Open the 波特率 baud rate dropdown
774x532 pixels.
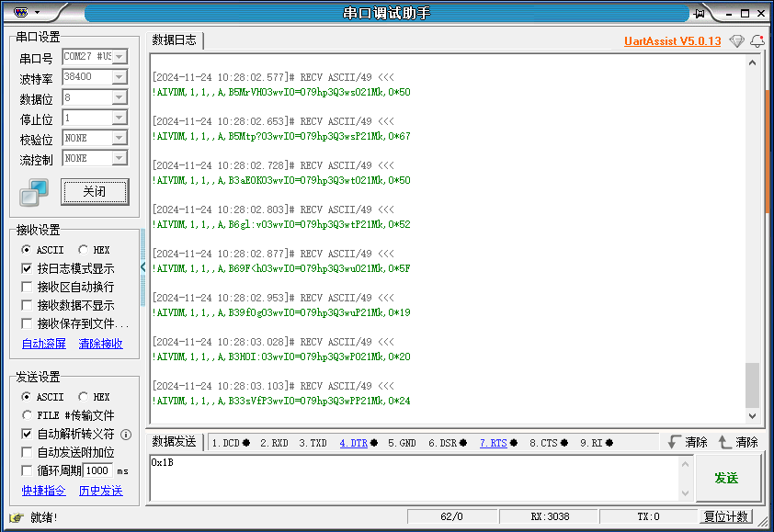coord(118,77)
